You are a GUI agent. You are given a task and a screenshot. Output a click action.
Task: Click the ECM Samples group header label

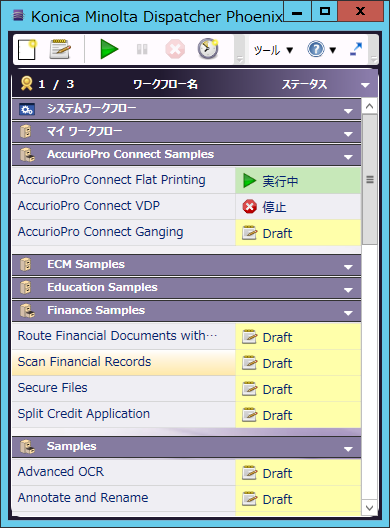tap(86, 264)
